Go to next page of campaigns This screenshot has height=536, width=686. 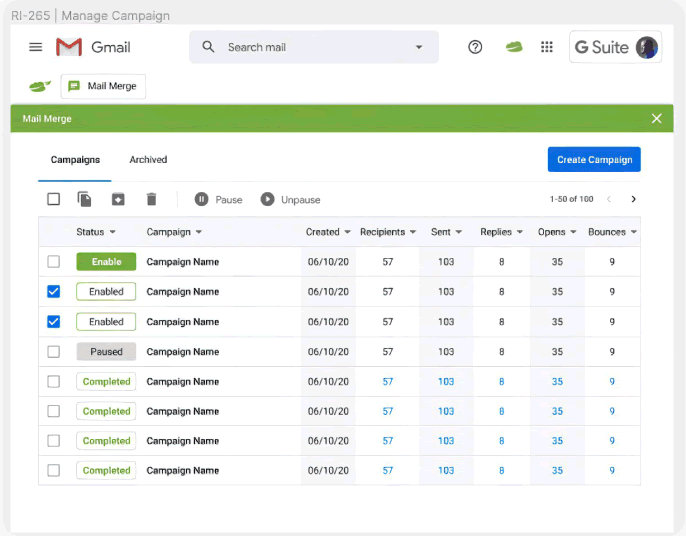[x=633, y=199]
